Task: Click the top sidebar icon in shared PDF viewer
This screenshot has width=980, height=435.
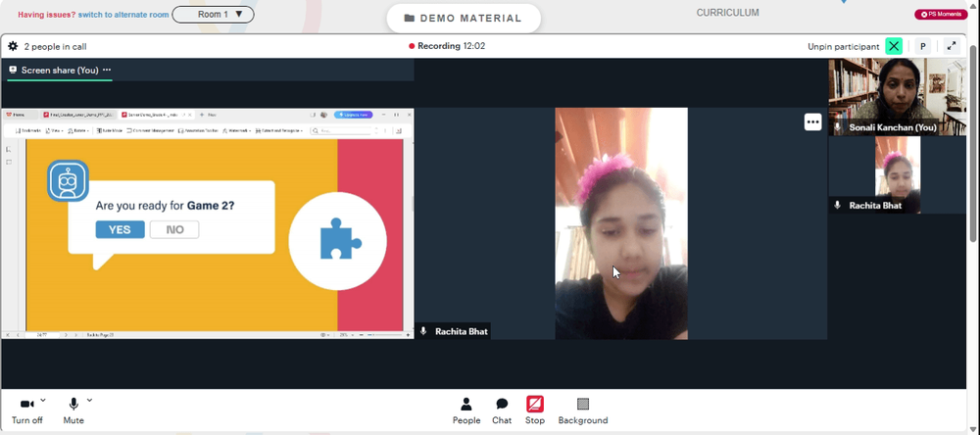Action: (9, 149)
